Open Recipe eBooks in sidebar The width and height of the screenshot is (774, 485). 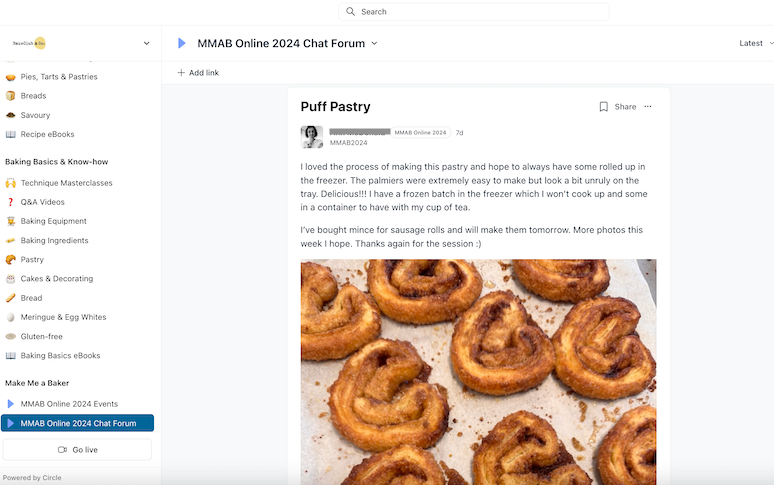pos(47,134)
